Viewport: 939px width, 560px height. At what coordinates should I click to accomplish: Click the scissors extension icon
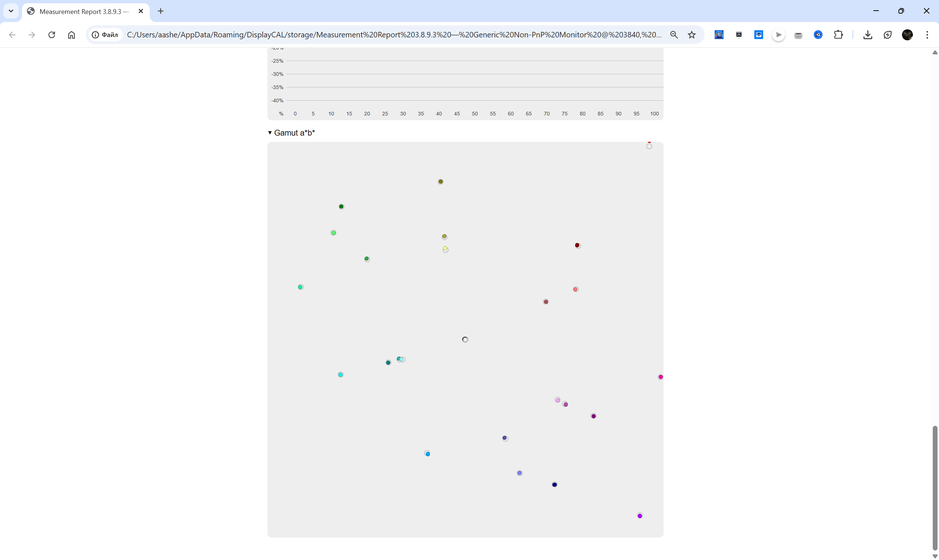coord(739,35)
